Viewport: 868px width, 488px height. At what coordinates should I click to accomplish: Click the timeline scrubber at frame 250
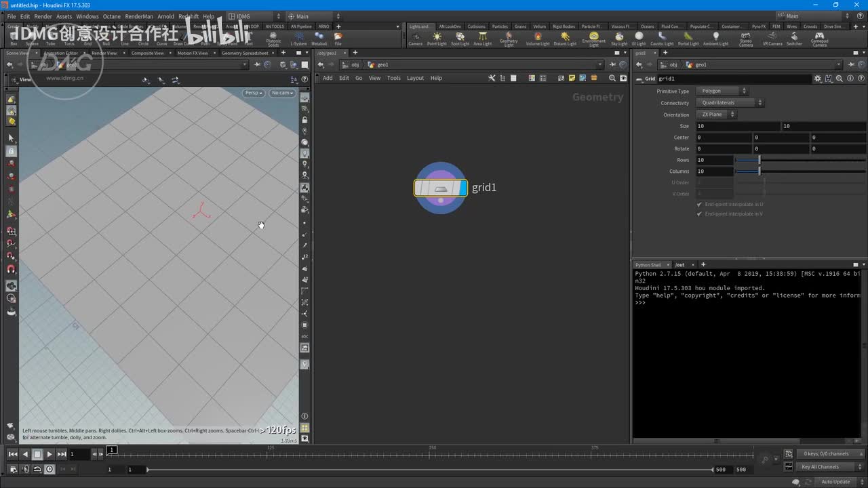coord(432,454)
